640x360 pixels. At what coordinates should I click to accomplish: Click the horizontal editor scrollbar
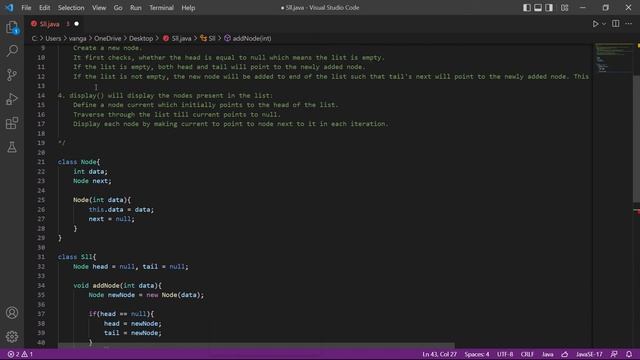(256, 346)
